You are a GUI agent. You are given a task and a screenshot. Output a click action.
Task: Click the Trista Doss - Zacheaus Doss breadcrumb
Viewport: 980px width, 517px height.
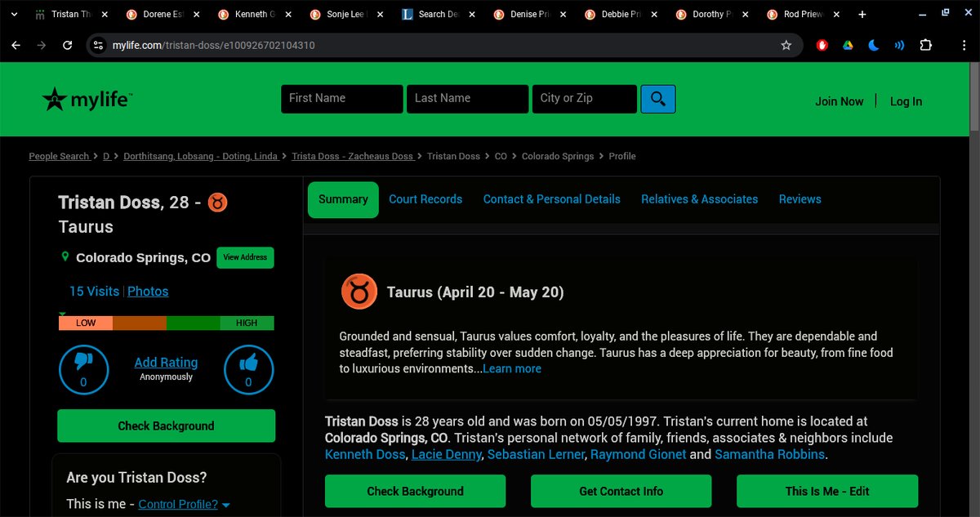[x=353, y=156]
